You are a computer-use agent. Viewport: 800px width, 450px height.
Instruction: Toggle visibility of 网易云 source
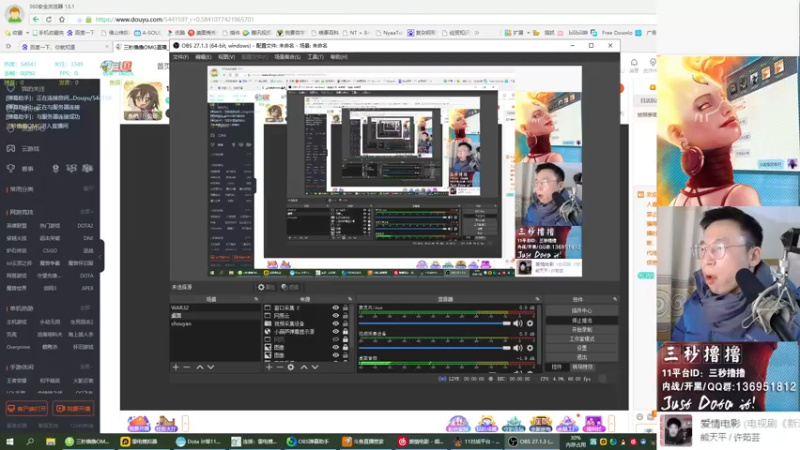tap(336, 316)
